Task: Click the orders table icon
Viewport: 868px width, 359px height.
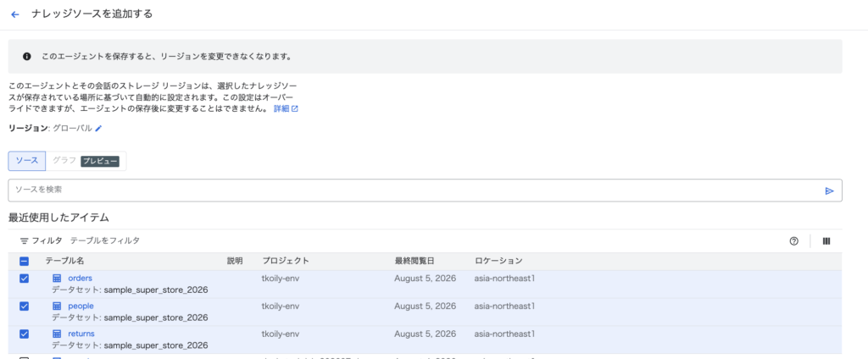Action: click(57, 279)
